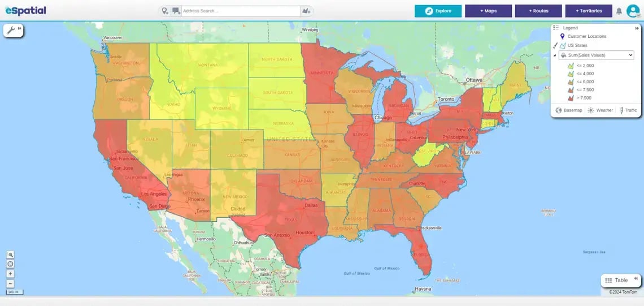644x306 pixels.
Task: Click the Explore button
Action: tap(438, 11)
